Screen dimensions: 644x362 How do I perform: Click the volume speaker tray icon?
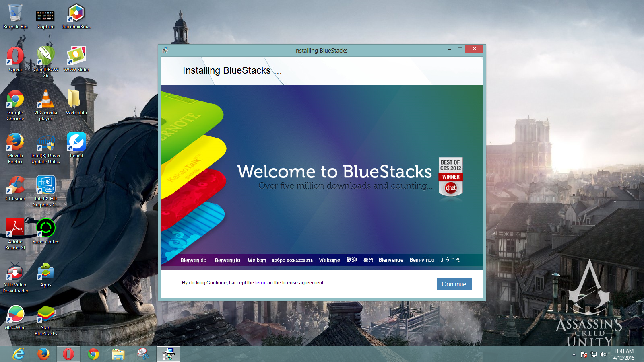(x=603, y=354)
